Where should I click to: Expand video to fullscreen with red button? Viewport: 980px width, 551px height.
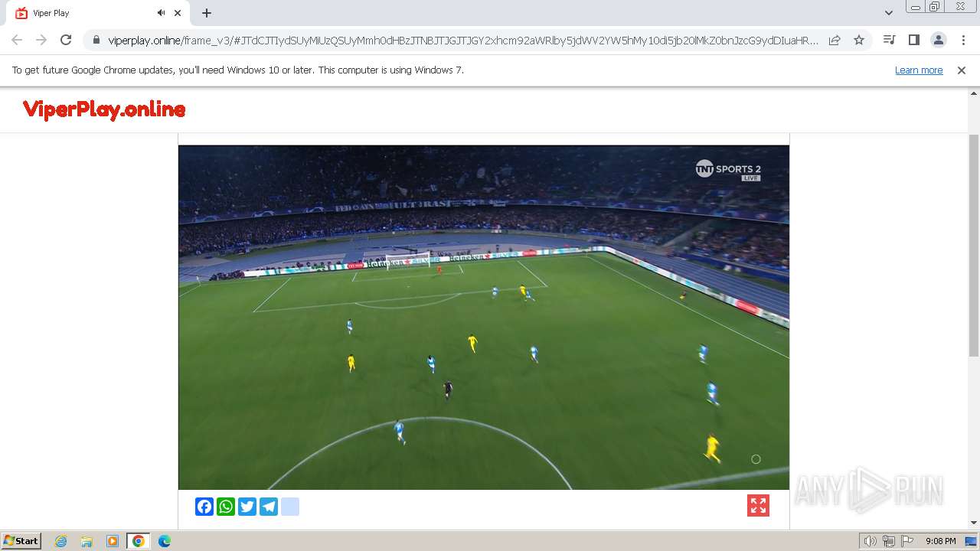pyautogui.click(x=758, y=506)
